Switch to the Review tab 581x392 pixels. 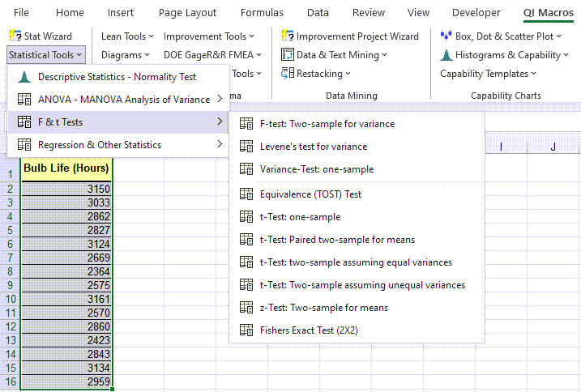(369, 13)
